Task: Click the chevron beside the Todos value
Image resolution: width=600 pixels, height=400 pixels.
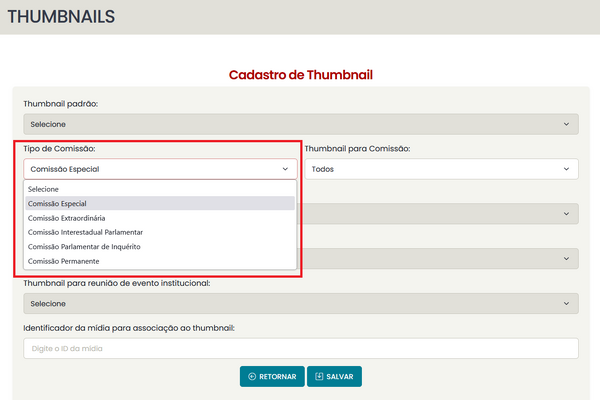Action: (566, 169)
